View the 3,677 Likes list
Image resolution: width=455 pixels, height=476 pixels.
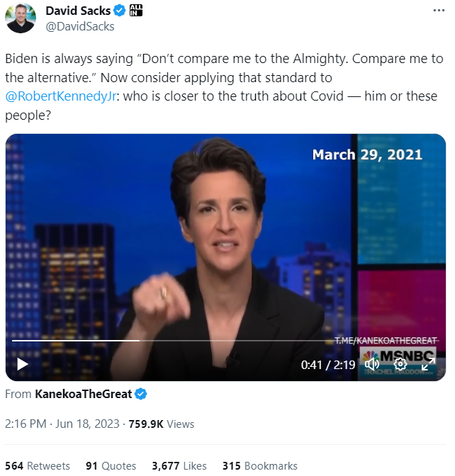click(179, 465)
